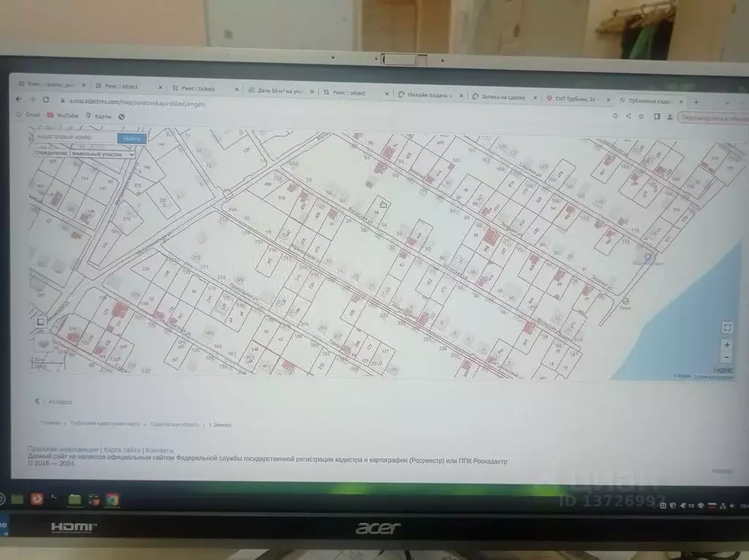Viewport: 749px width, 560px height.
Task: Switch to the Дача 50 м² tab
Action: (278, 91)
